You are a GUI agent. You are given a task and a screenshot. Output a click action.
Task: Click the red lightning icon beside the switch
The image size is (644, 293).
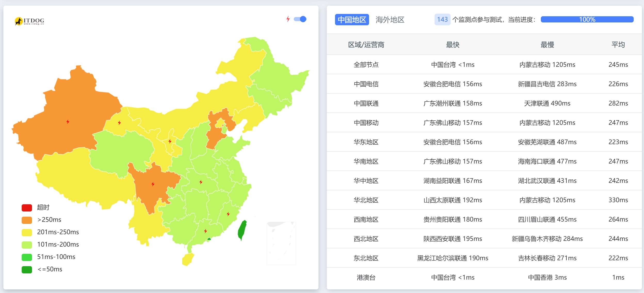click(288, 19)
